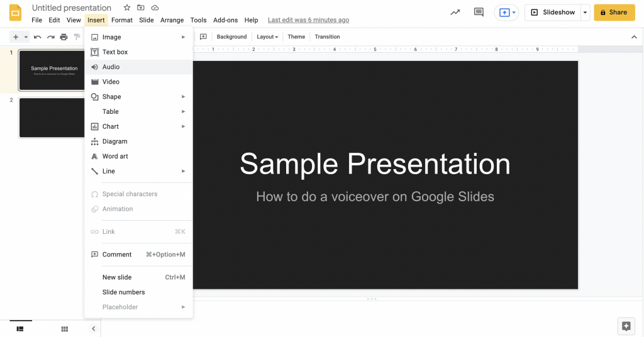Open the Slide menu

coord(146,19)
